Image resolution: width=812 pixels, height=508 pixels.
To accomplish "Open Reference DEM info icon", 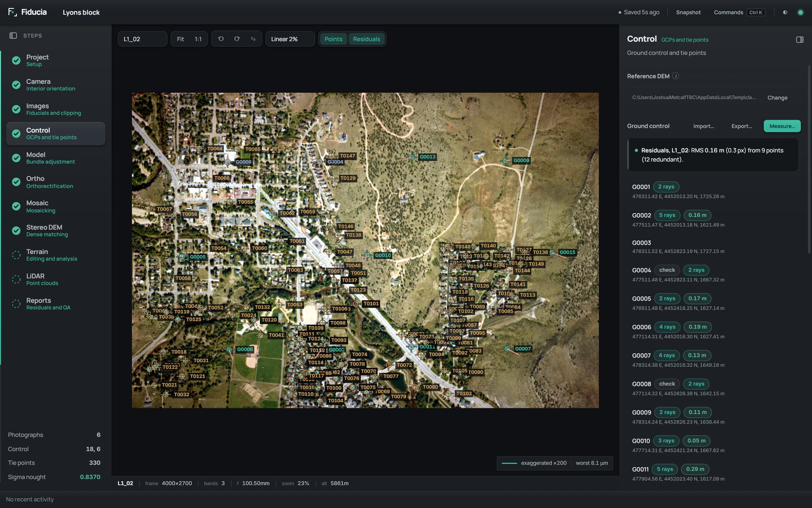I will click(676, 76).
